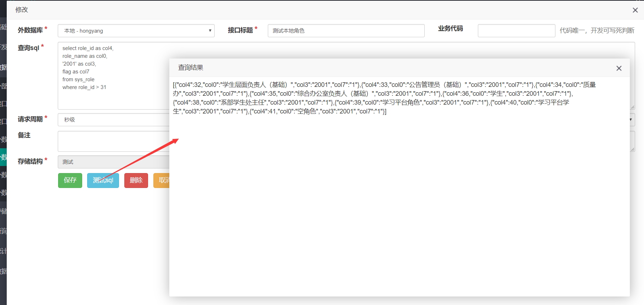Open the 外数据库 dropdown showing 本地 - hongyang
This screenshot has width=644, height=305.
(x=136, y=31)
